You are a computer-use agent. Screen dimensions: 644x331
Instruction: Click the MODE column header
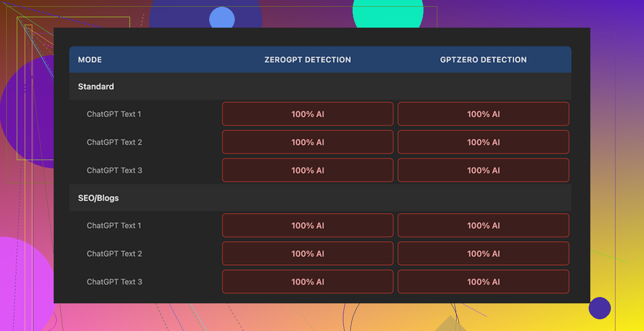point(90,59)
